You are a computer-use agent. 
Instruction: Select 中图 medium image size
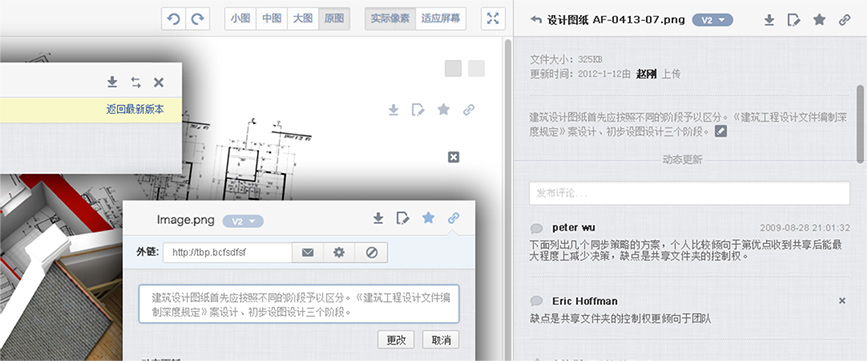tap(271, 18)
